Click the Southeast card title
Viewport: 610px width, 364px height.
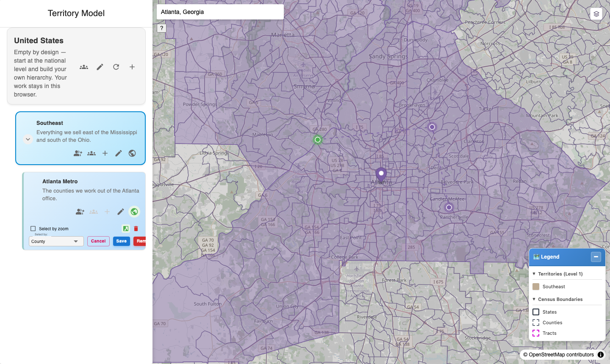tap(50, 123)
